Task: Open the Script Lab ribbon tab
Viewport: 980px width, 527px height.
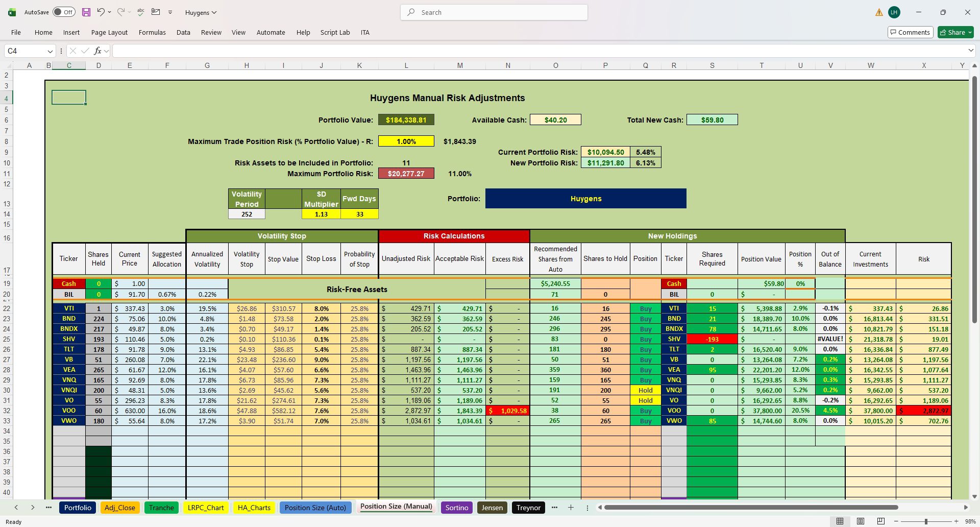Action: pos(335,32)
